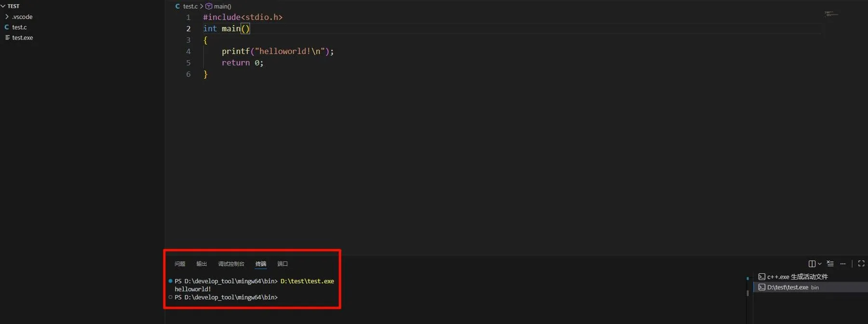Viewport: 868px width, 324px height.
Task: Open the 调试控制台 panel tab
Action: pos(231,264)
